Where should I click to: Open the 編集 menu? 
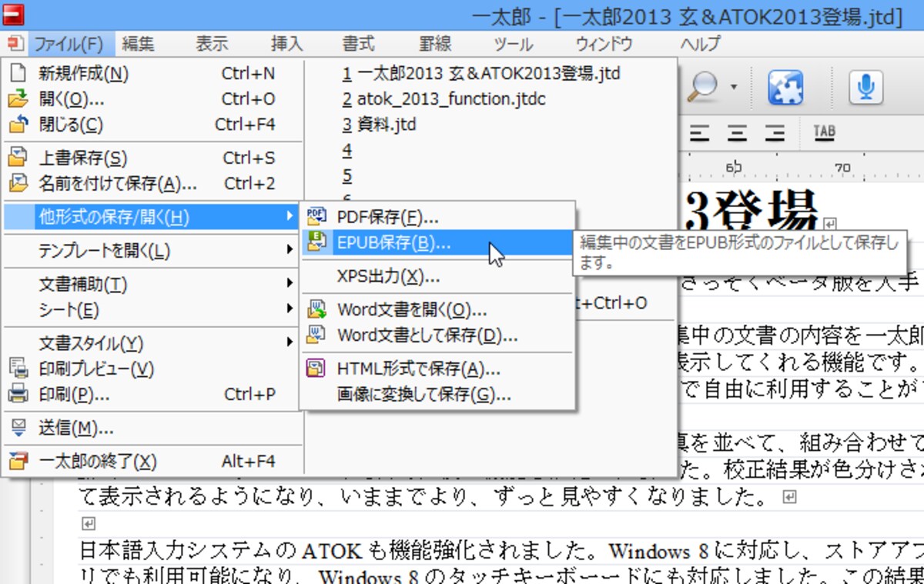[138, 44]
